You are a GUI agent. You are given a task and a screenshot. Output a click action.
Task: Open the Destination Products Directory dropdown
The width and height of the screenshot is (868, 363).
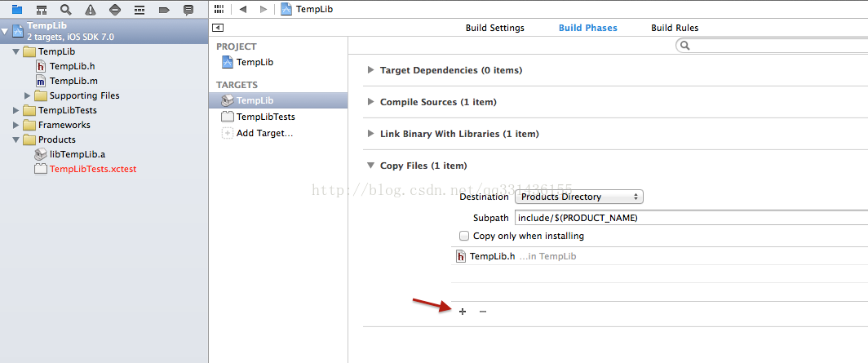coord(579,197)
